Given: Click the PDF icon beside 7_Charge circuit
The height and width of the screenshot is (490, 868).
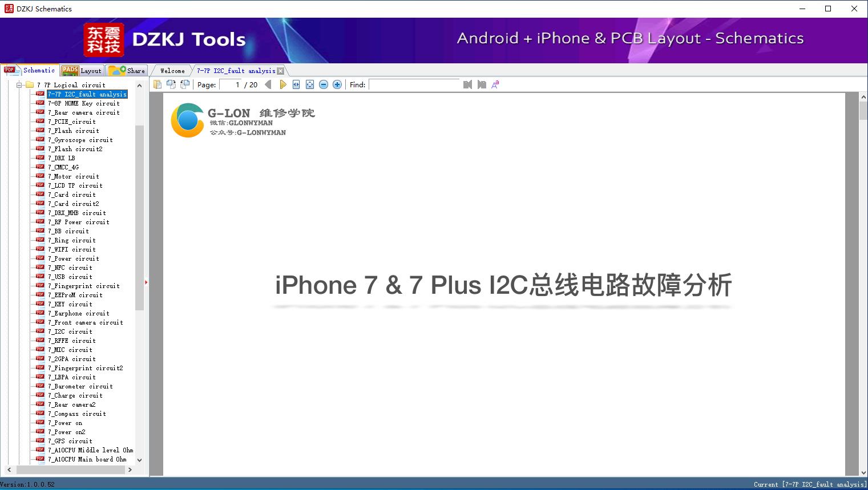Looking at the screenshot, I should 40,395.
